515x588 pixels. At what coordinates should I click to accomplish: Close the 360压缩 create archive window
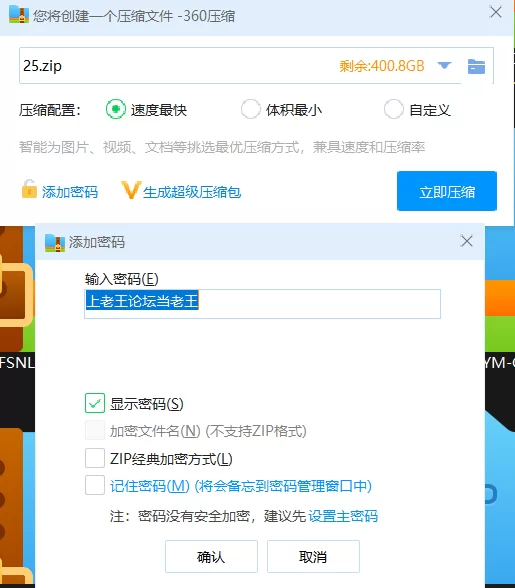(496, 12)
